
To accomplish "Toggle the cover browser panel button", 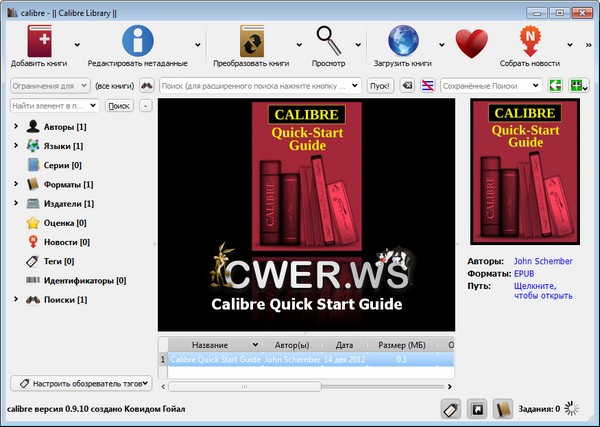I will (x=477, y=408).
